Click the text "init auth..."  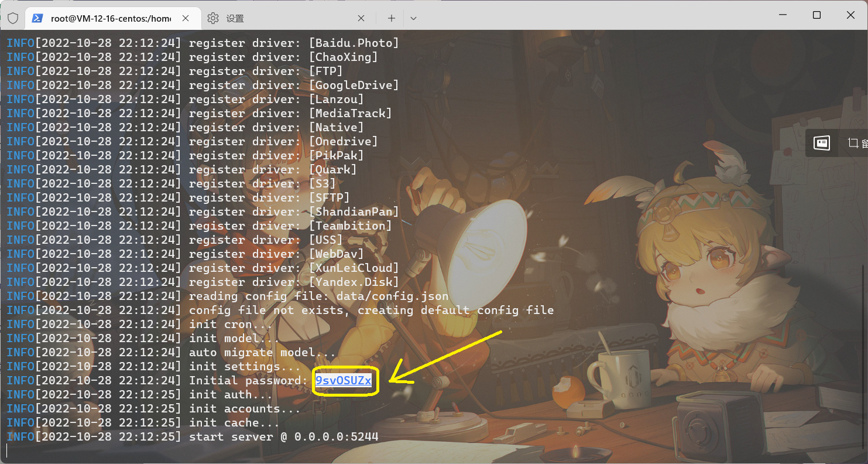pos(231,395)
